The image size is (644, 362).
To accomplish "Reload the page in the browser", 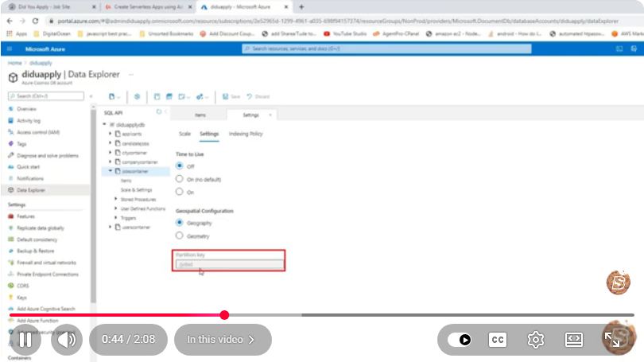I will point(35,21).
